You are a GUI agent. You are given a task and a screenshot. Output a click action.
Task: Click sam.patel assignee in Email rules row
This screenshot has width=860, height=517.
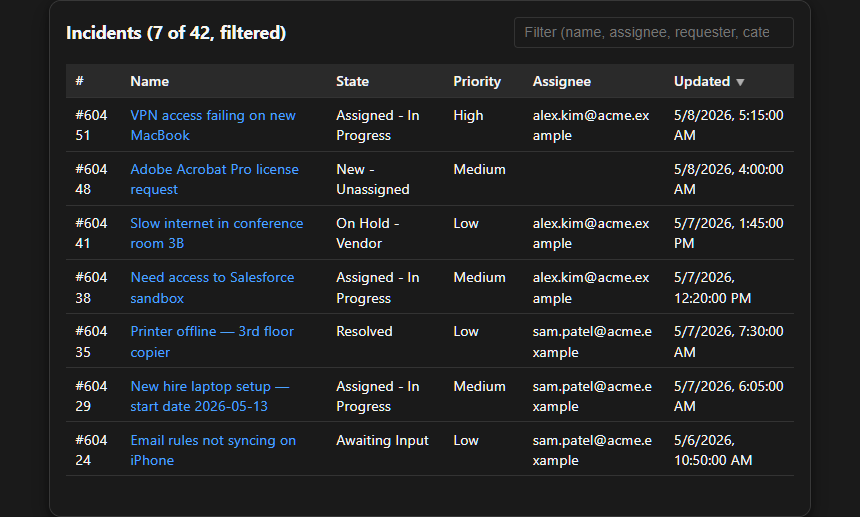[x=592, y=450]
